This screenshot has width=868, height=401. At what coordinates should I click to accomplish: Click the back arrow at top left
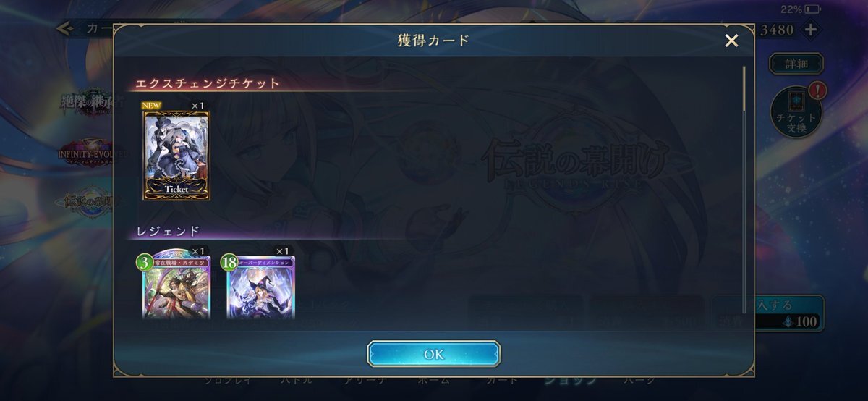pos(64,28)
